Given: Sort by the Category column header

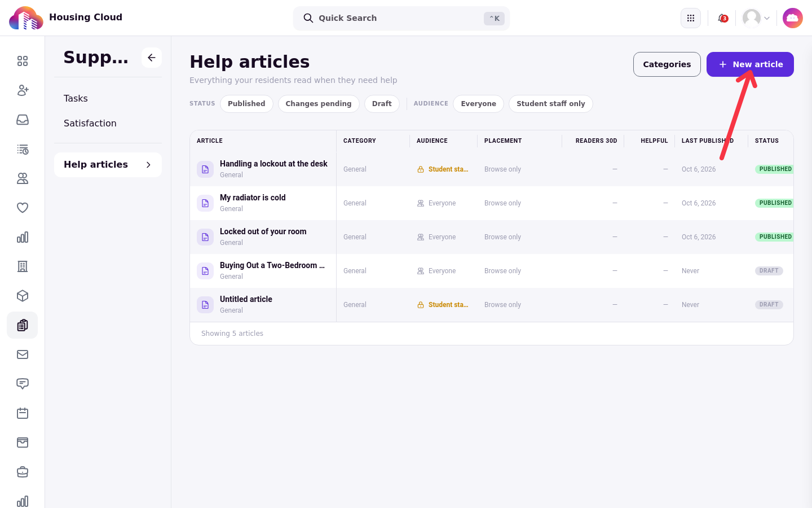Looking at the screenshot, I should pyautogui.click(x=360, y=141).
